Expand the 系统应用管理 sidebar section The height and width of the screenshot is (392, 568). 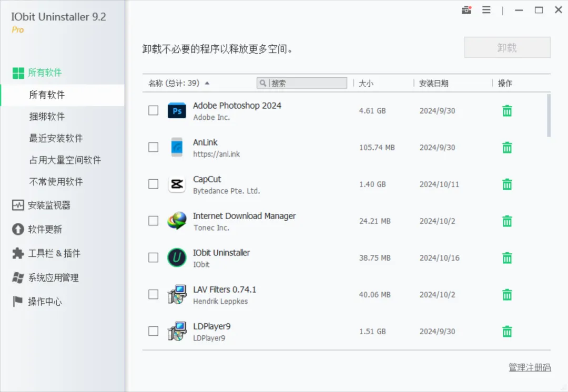pyautogui.click(x=53, y=278)
